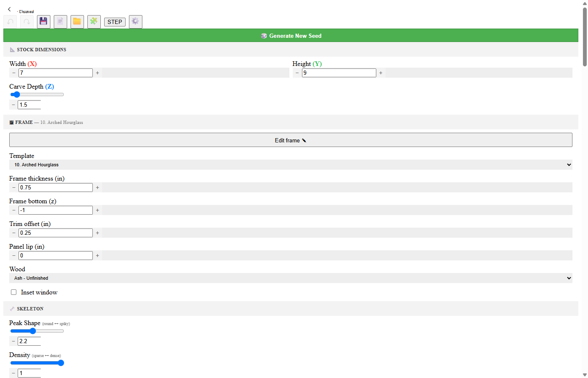Go back using the left chevron arrow
This screenshot has width=588, height=378.
[x=9, y=9]
